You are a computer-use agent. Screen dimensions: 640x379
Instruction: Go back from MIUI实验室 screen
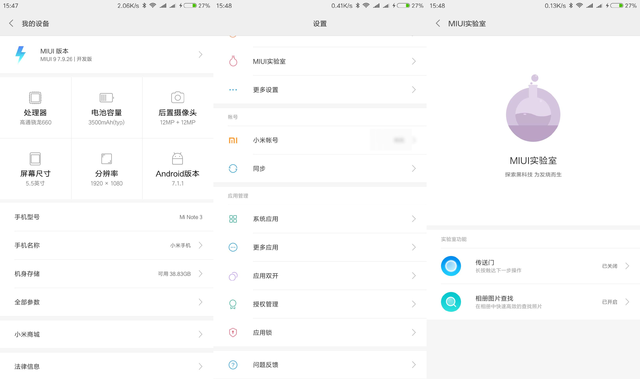pos(438,24)
